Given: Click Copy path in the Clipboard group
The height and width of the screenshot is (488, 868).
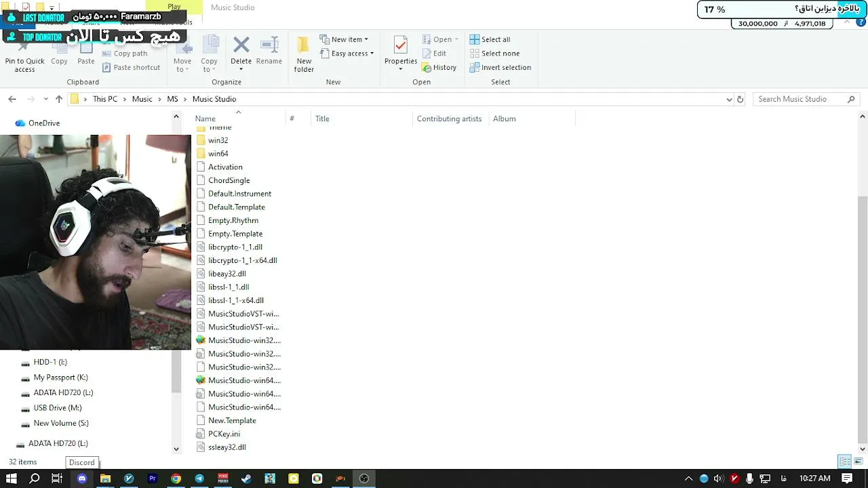Looking at the screenshot, I should [125, 54].
